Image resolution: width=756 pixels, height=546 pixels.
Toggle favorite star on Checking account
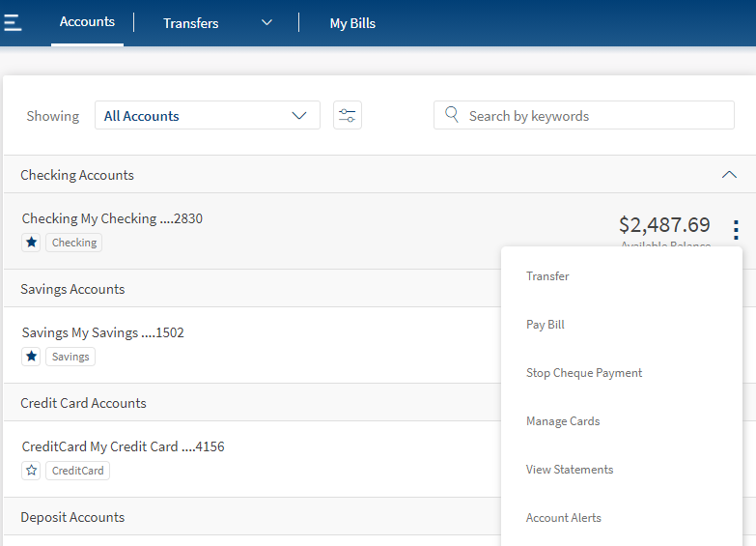tap(31, 243)
